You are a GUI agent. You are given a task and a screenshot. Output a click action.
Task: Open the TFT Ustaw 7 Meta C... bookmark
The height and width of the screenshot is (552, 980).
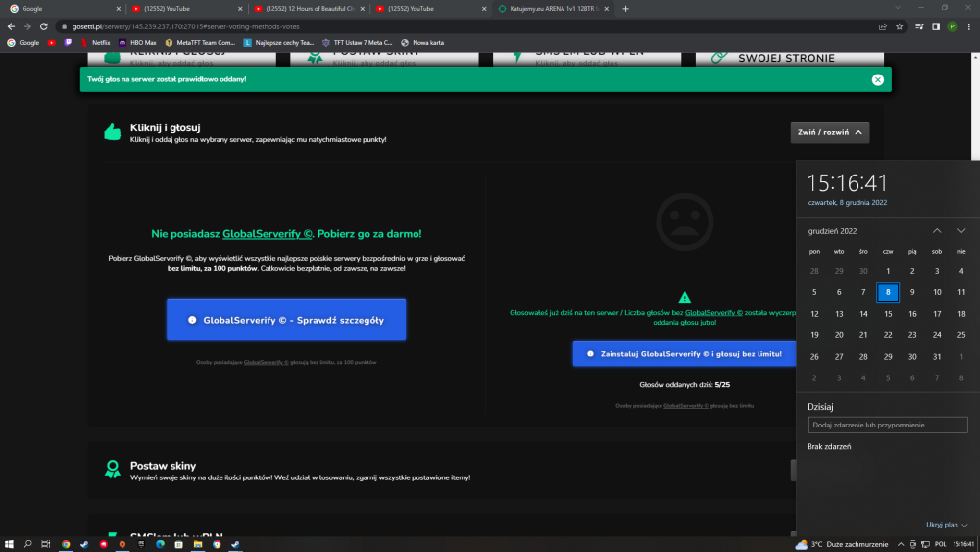point(357,43)
